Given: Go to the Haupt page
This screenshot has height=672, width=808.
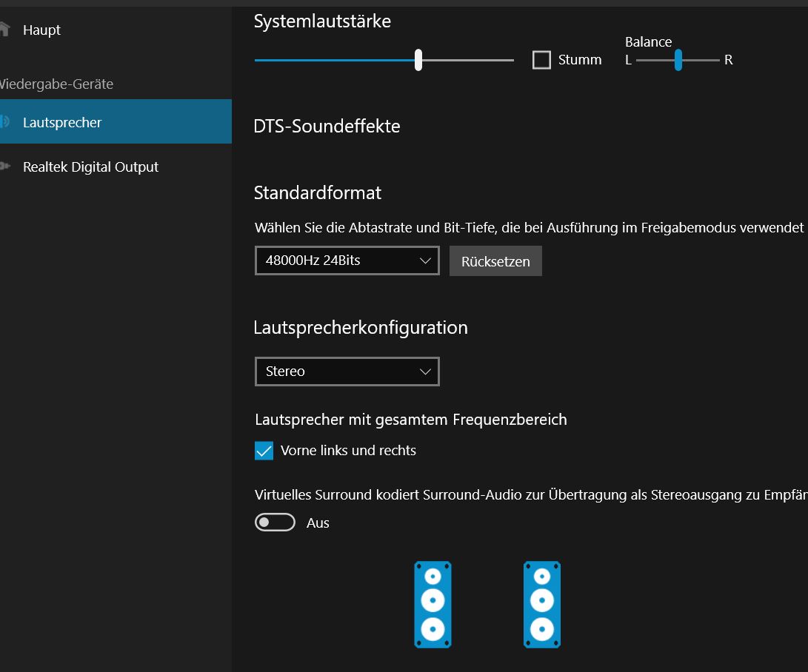Looking at the screenshot, I should pyautogui.click(x=42, y=30).
